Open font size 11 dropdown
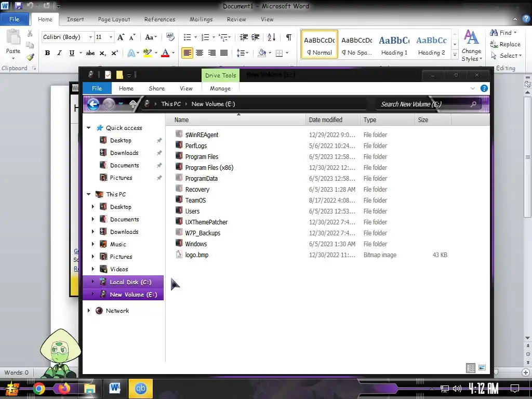 point(111,37)
